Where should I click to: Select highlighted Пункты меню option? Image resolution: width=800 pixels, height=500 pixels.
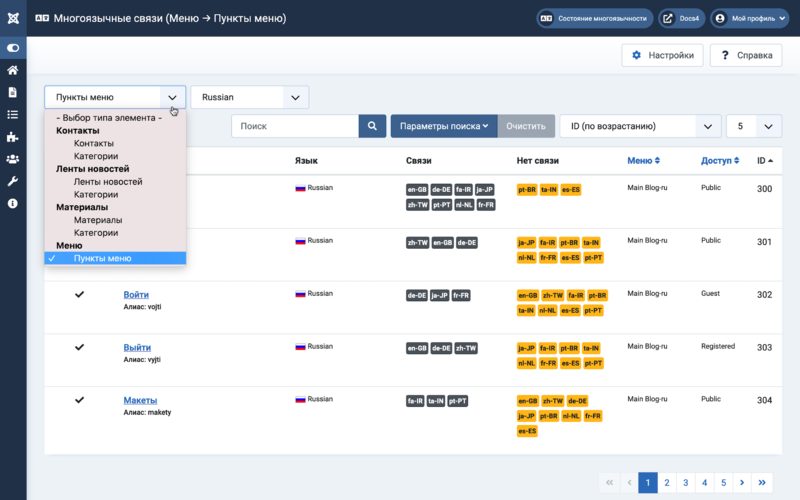pyautogui.click(x=115, y=258)
